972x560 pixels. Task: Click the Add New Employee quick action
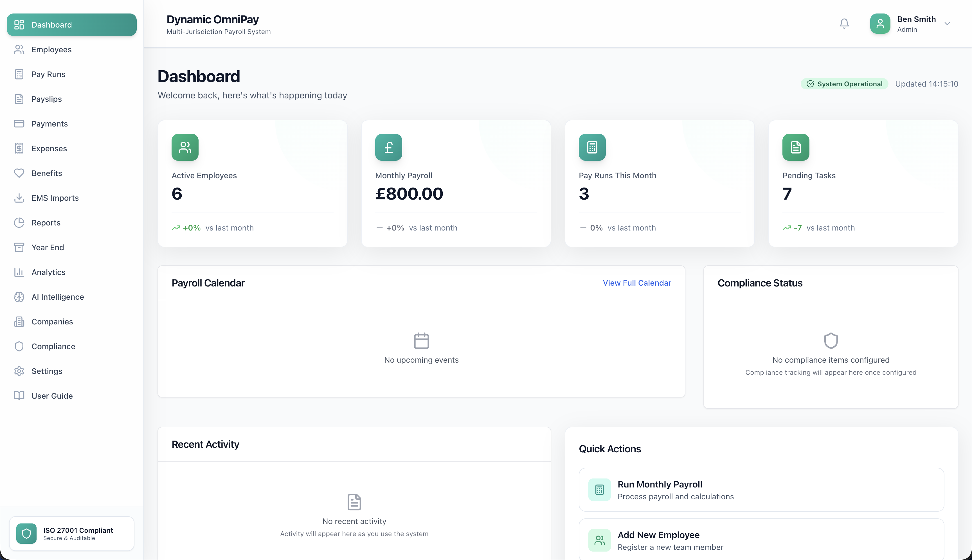point(761,539)
